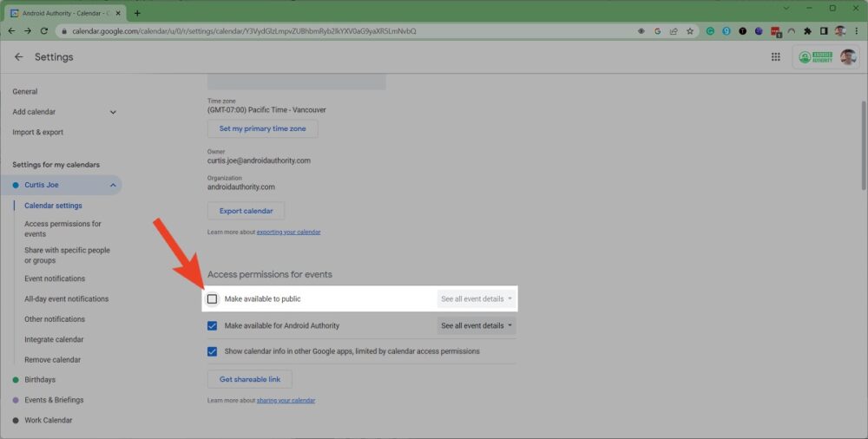Open the Android Authority account avatar

848,56
